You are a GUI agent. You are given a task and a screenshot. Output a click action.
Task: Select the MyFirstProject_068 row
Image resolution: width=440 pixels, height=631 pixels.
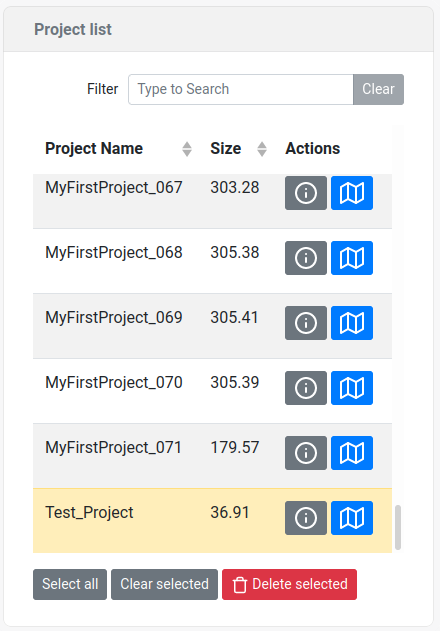click(212, 261)
